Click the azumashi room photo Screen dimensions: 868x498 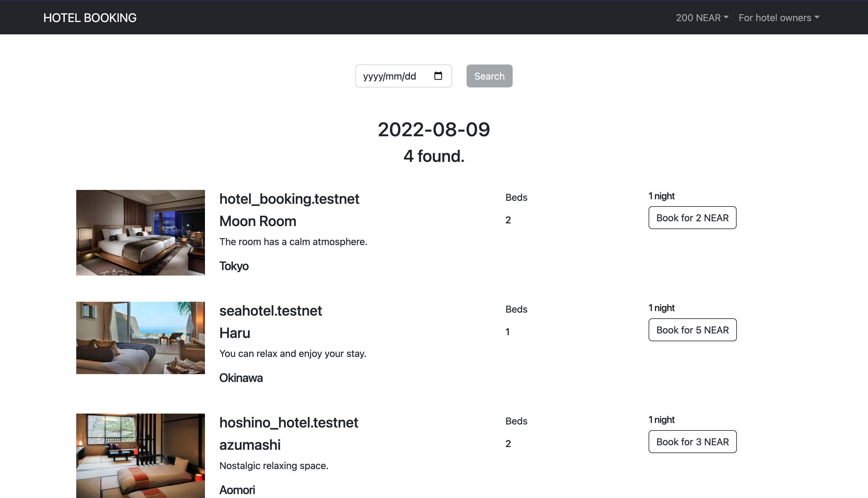[140, 456]
